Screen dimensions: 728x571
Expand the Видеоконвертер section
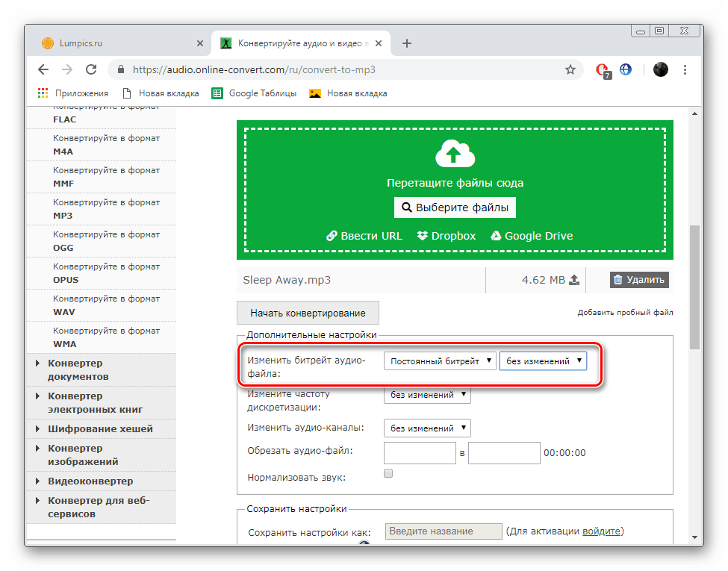[x=102, y=481]
